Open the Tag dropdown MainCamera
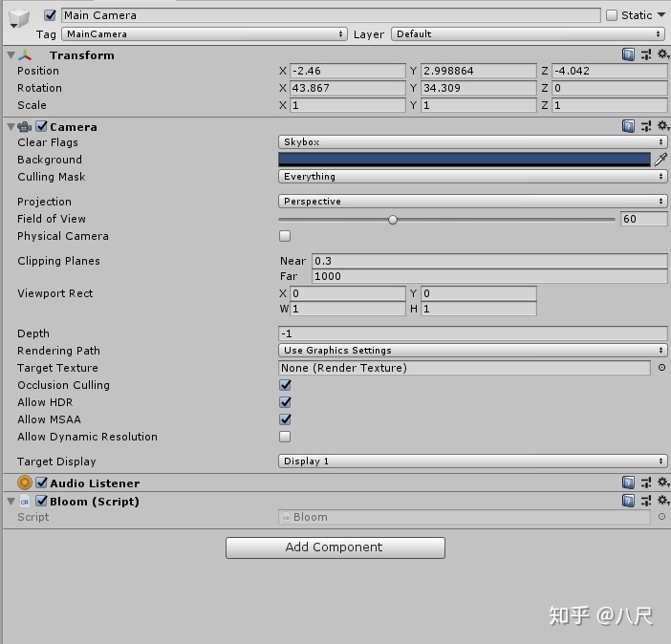 pos(205,33)
